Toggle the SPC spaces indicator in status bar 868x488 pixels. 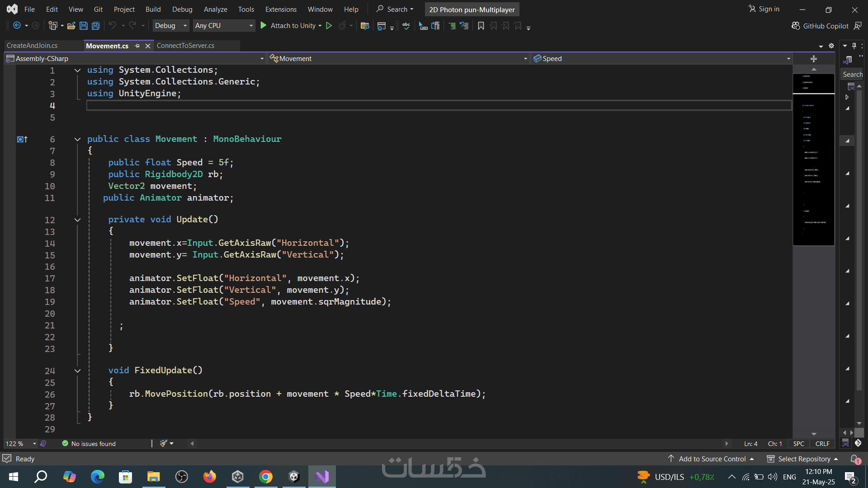click(798, 444)
